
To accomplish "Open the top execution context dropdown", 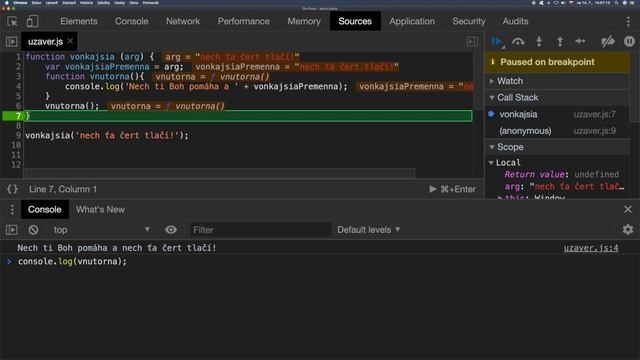I will point(101,230).
